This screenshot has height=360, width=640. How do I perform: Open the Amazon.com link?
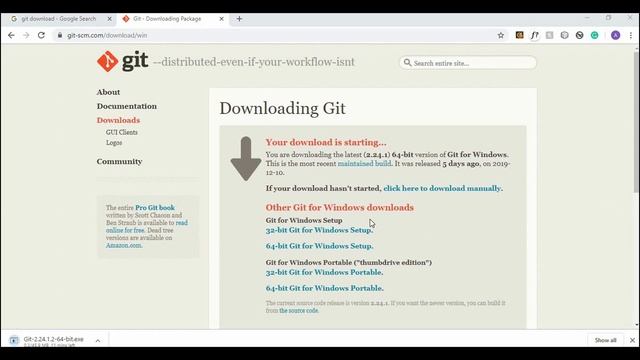[x=124, y=245]
